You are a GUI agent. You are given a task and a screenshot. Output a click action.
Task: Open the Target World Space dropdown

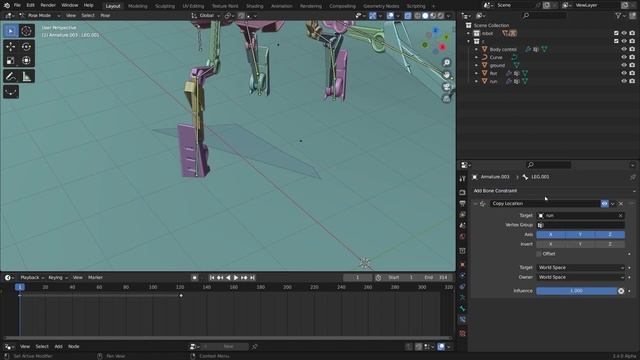pos(580,268)
